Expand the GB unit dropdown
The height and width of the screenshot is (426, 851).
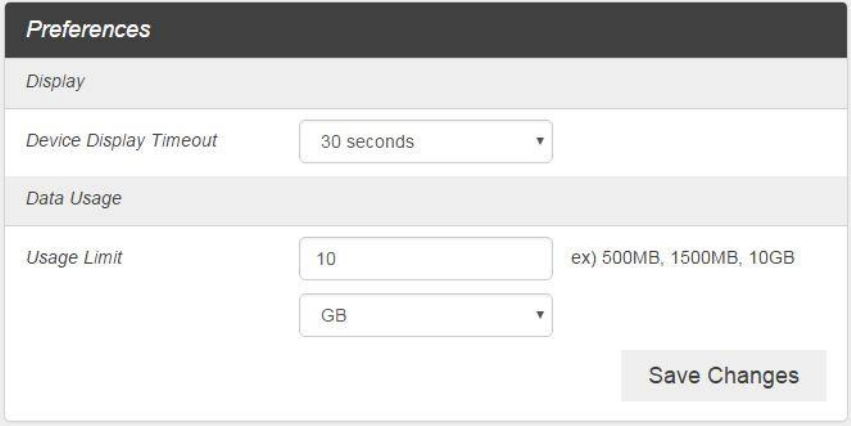click(x=425, y=315)
